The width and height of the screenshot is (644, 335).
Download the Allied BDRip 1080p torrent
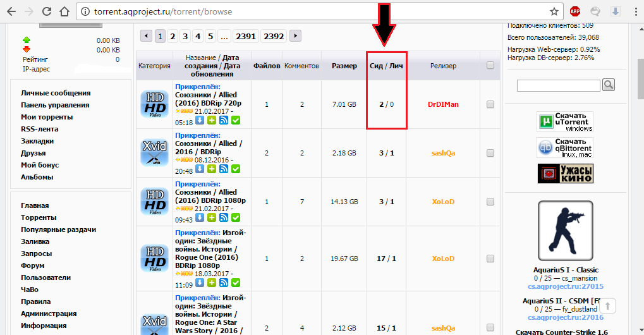(200, 217)
